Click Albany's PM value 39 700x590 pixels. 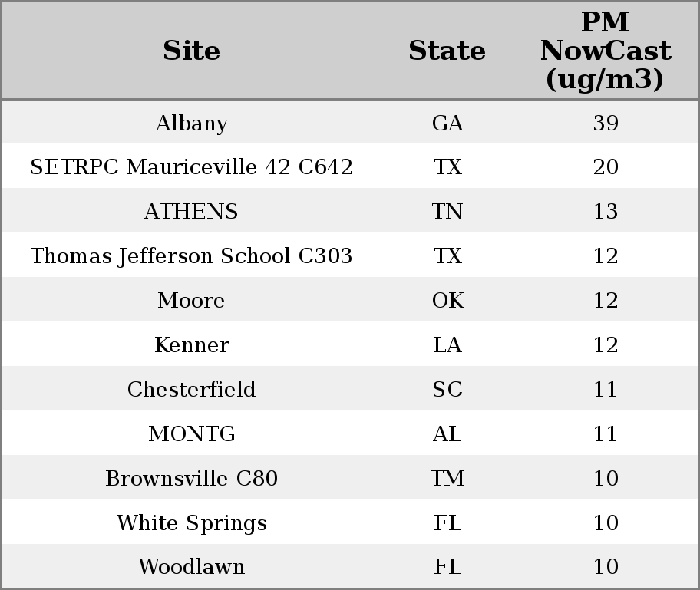(x=606, y=123)
